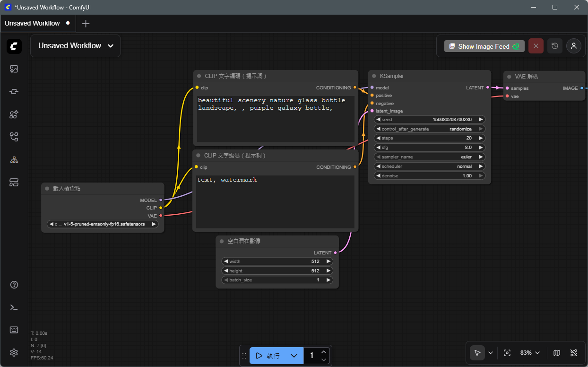The height and width of the screenshot is (367, 588).
Task: Toggle minimap display in canvas toolbar
Action: coord(557,353)
